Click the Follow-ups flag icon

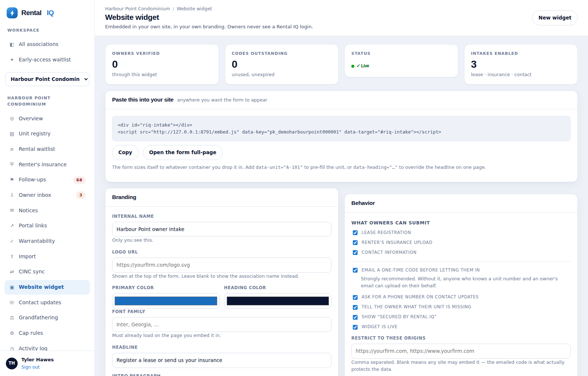[12, 180]
